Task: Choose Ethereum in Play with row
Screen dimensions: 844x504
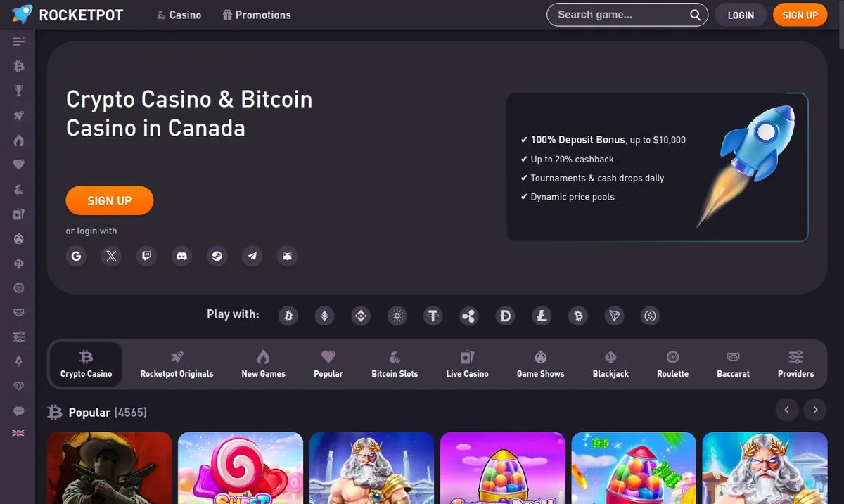Action: pyautogui.click(x=324, y=316)
